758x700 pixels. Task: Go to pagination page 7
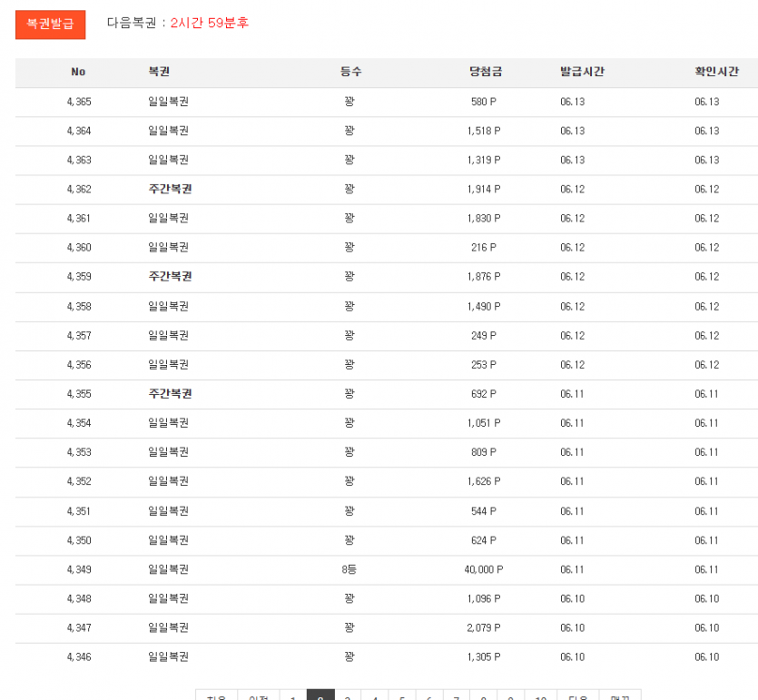pos(457,696)
